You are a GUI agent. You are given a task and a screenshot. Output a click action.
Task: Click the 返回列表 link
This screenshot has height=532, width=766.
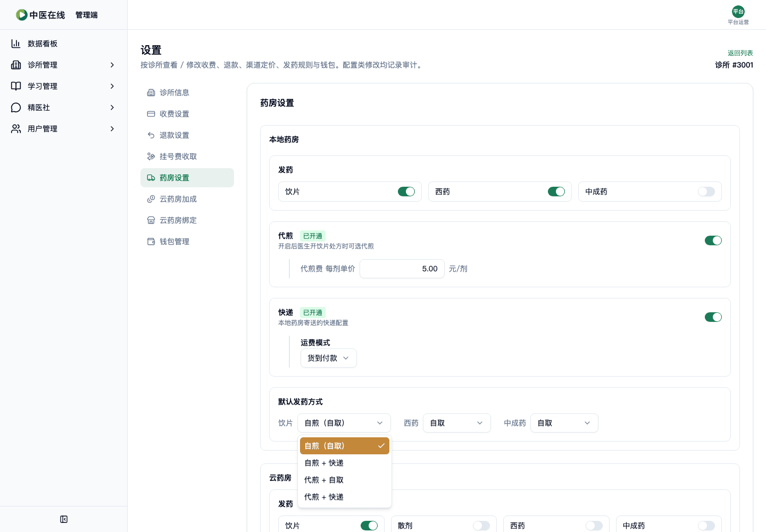[x=740, y=53]
